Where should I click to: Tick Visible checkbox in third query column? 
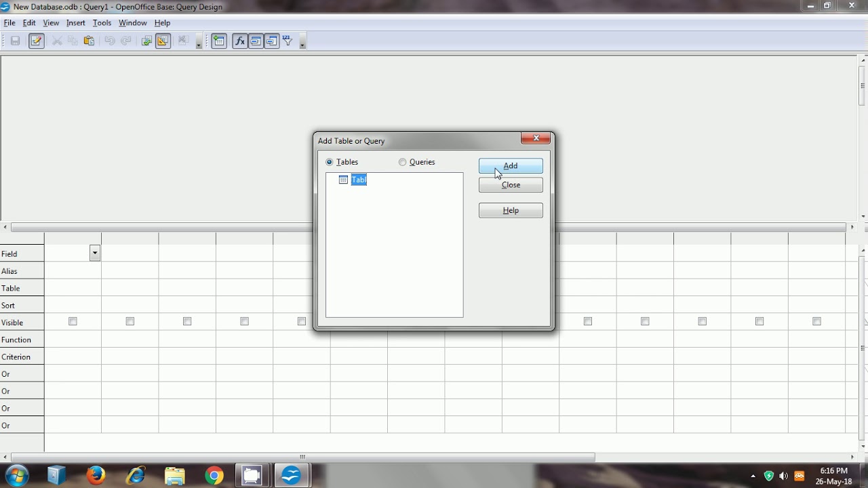(x=187, y=321)
